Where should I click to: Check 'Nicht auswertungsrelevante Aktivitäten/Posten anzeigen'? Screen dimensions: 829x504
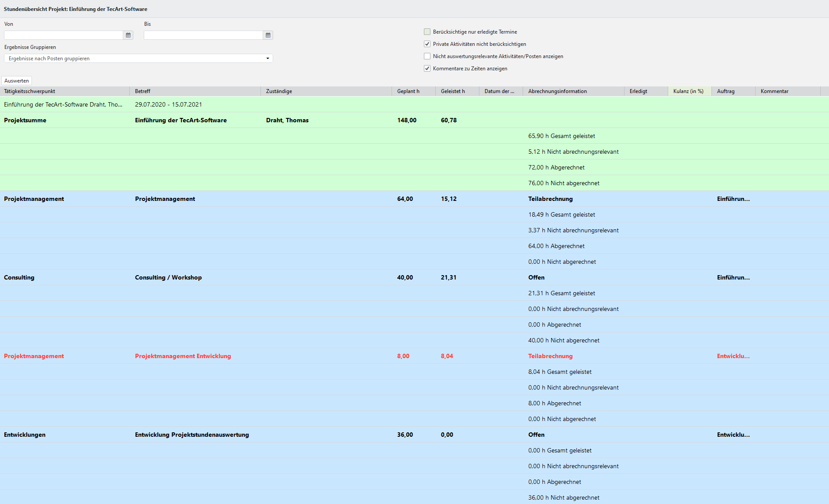coord(427,56)
